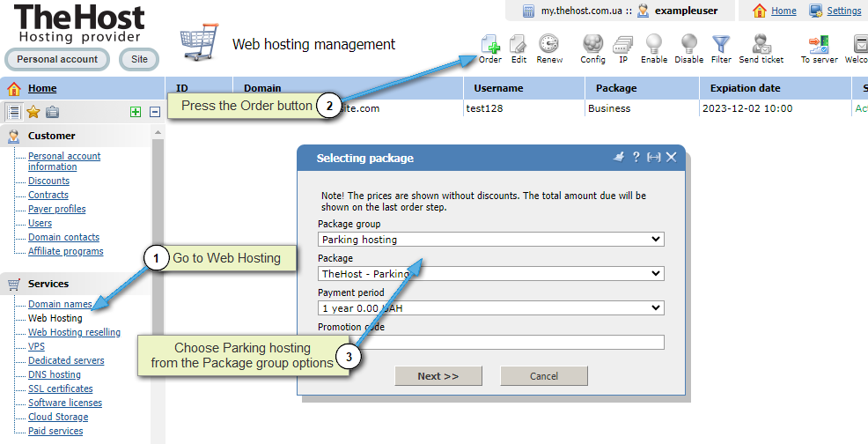Open the DNS hosting link

(x=55, y=374)
